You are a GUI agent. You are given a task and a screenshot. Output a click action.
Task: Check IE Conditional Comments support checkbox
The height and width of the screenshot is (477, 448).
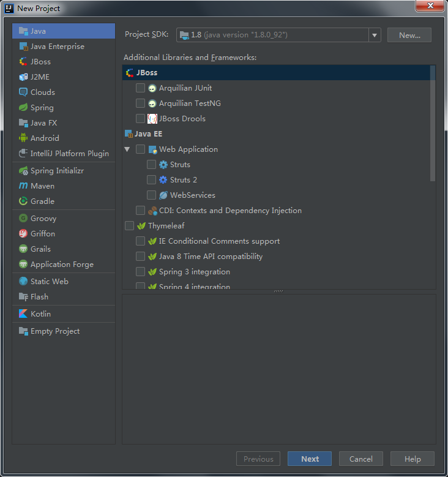point(140,241)
